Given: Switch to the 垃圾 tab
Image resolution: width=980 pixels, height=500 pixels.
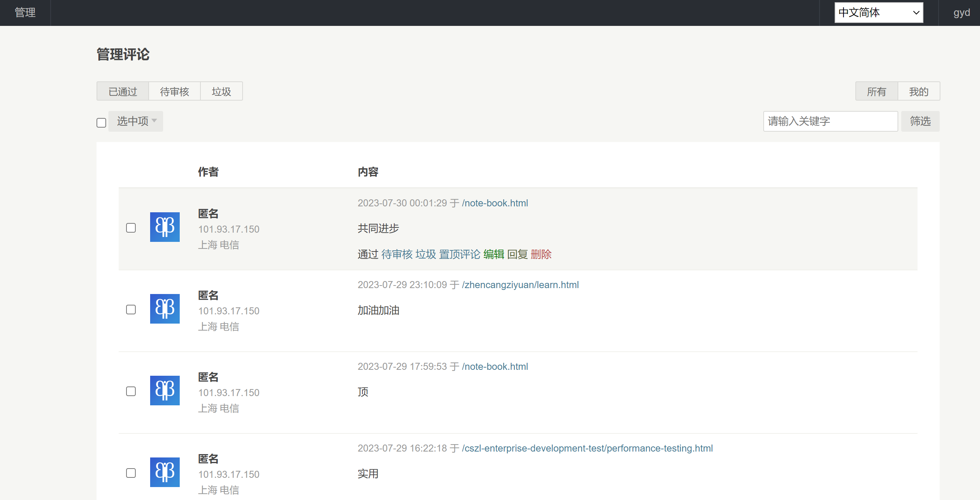Looking at the screenshot, I should coord(221,91).
